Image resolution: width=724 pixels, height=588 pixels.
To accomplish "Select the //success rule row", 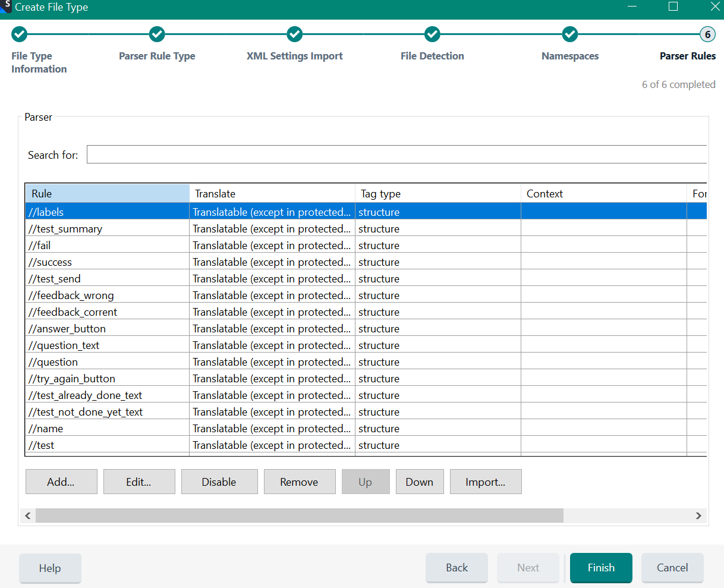I will coord(366,262).
